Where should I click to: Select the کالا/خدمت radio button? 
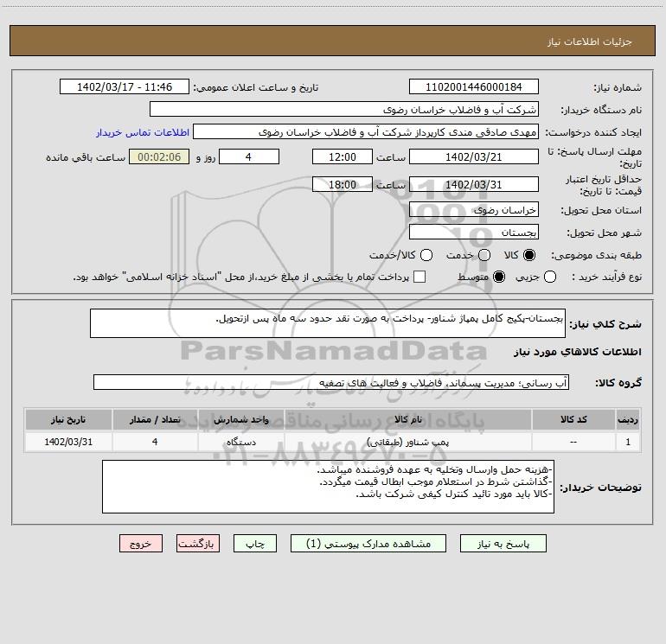pos(426,255)
